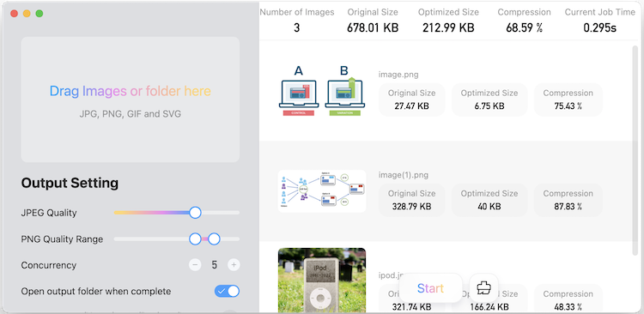The width and height of the screenshot is (644, 314).
Task: Click the Output Setting heading
Action: tap(70, 183)
